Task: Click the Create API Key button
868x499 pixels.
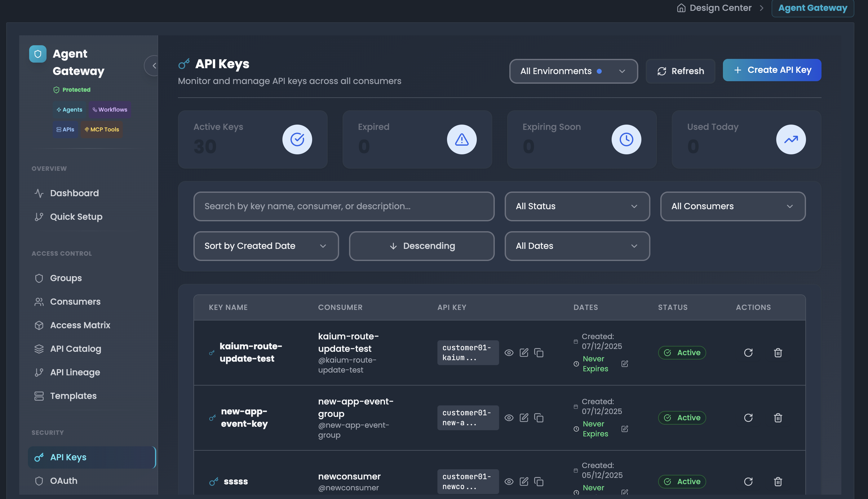Action: click(772, 70)
